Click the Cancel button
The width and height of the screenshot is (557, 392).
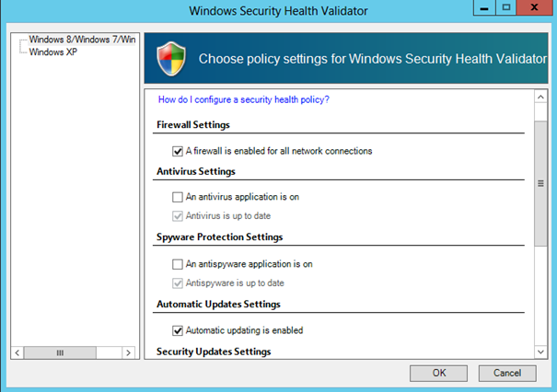pyautogui.click(x=507, y=374)
